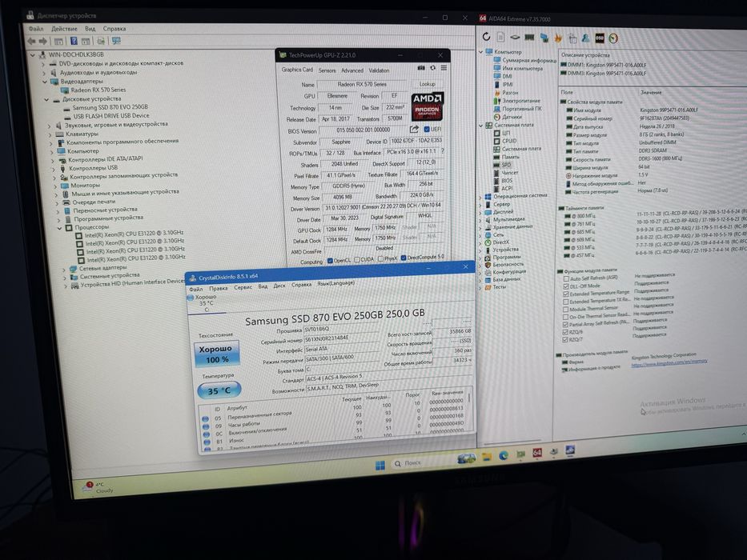This screenshot has height=560, width=747.
Task: Click the AIDA64 refresh toolbar icon
Action: (x=486, y=37)
